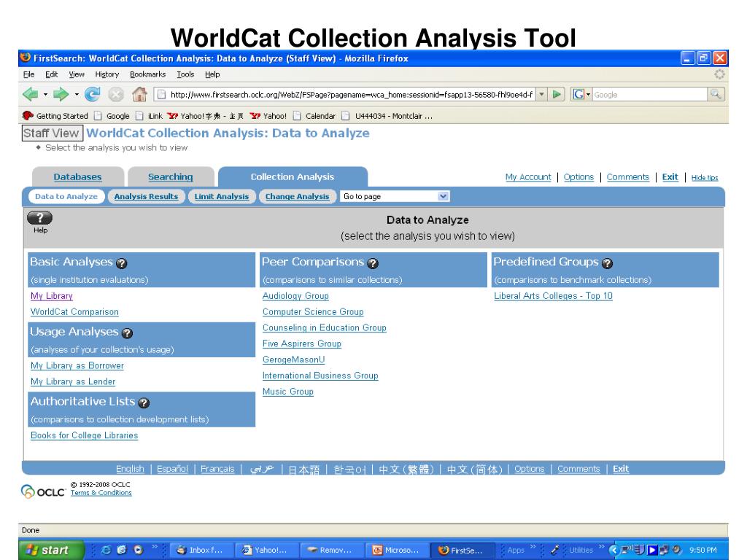Open the Getting Started bookmark icon

tap(28, 116)
